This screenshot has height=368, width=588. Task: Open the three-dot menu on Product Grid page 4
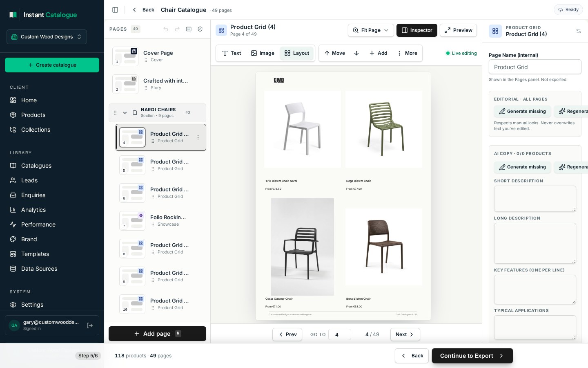(198, 137)
